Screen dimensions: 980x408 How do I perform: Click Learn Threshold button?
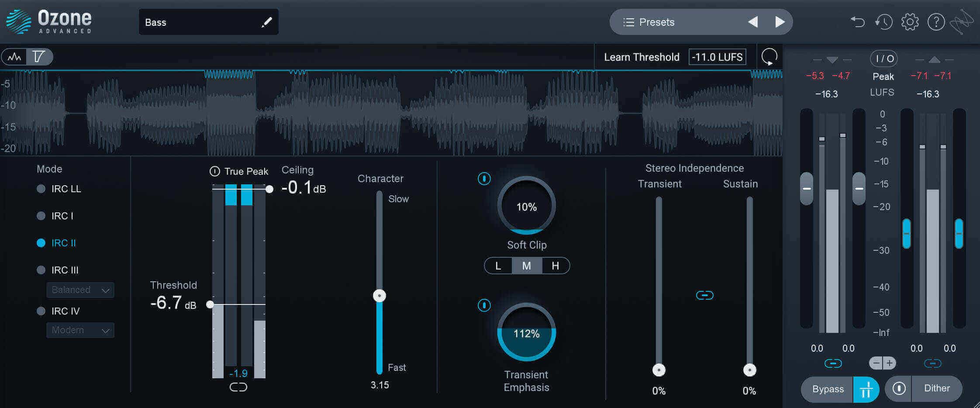[x=642, y=57]
